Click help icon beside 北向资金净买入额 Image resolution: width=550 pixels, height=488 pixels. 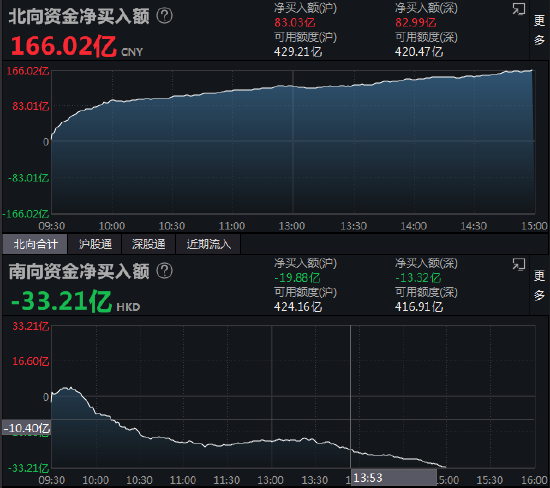pos(164,16)
